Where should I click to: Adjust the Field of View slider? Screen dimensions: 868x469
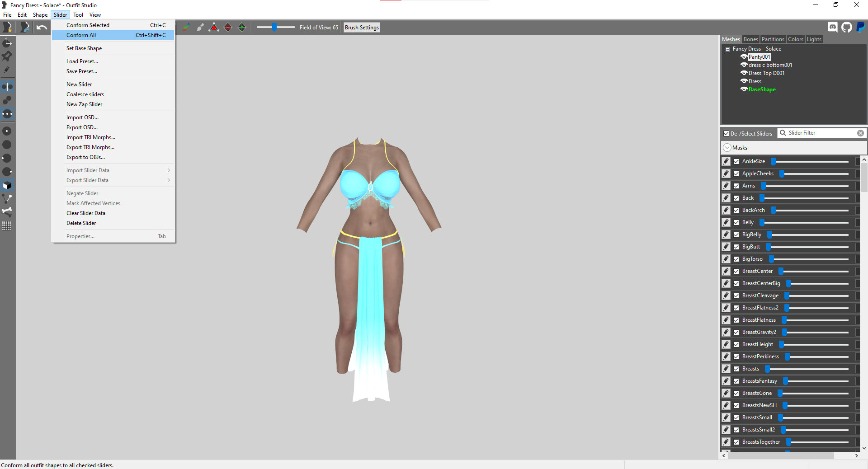click(x=275, y=28)
